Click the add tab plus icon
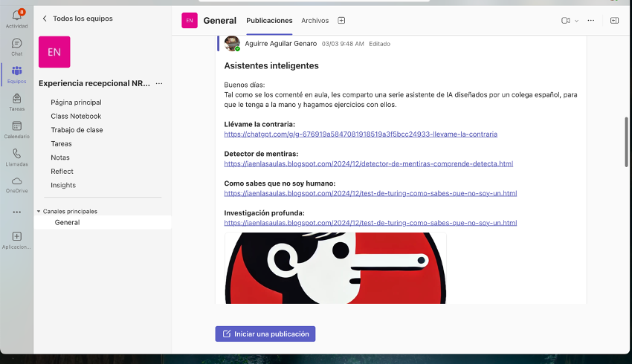 (341, 21)
